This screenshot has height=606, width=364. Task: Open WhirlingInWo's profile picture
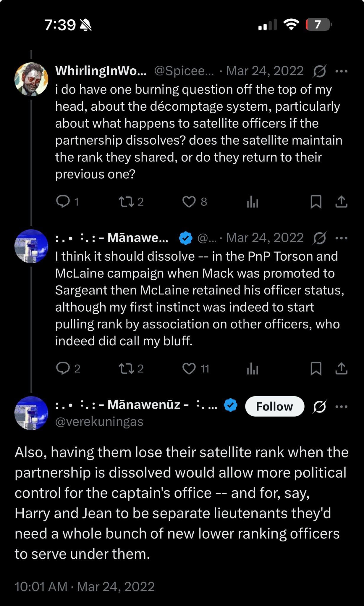tap(31, 79)
